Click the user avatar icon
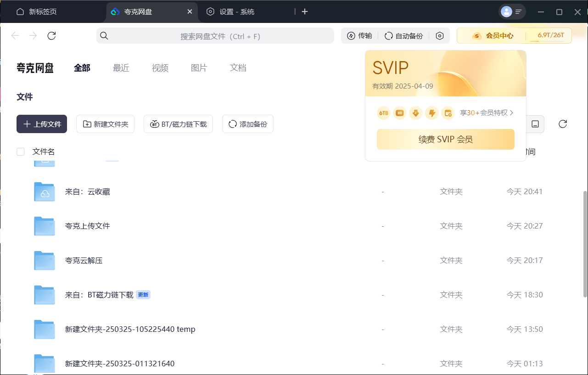 [x=506, y=11]
